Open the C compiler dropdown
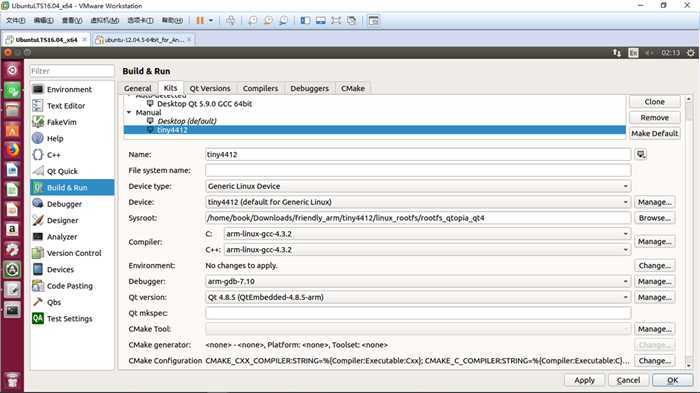Screen dimensions: 700x393 point(427,234)
